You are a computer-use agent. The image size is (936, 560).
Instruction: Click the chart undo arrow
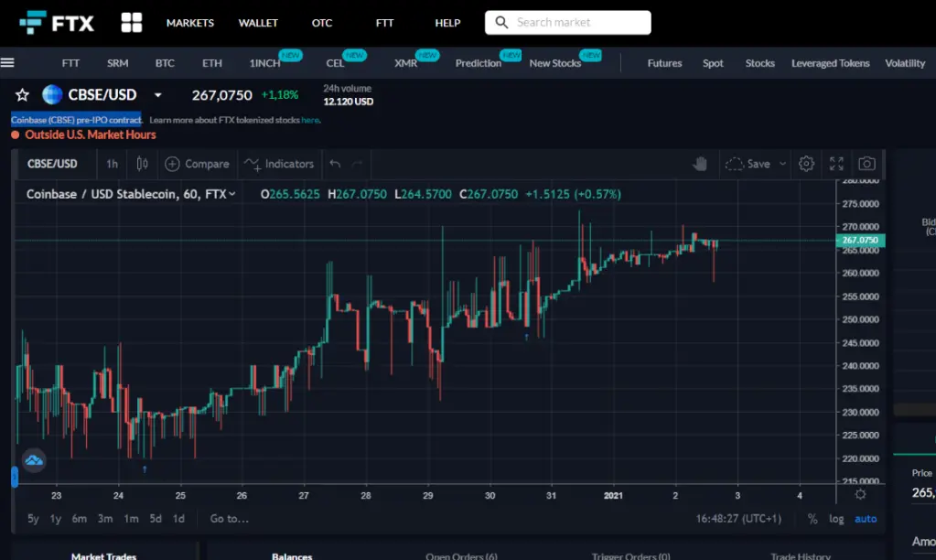[335, 164]
